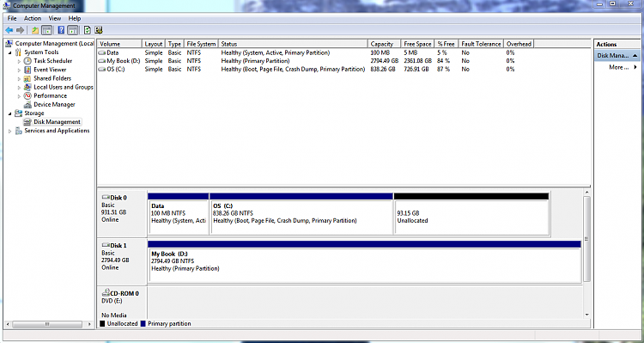
Task: Click the drive icon beside My Book (D:)
Action: tap(102, 61)
